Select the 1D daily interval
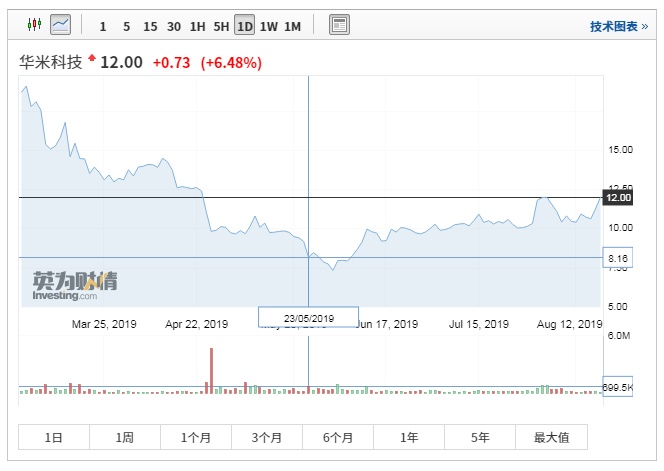Screen dimensions: 664x471 point(245,26)
